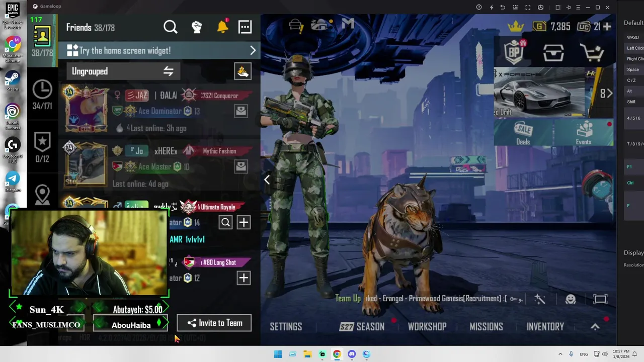
Task: Click the fist icon in Friends header
Action: pos(197,27)
